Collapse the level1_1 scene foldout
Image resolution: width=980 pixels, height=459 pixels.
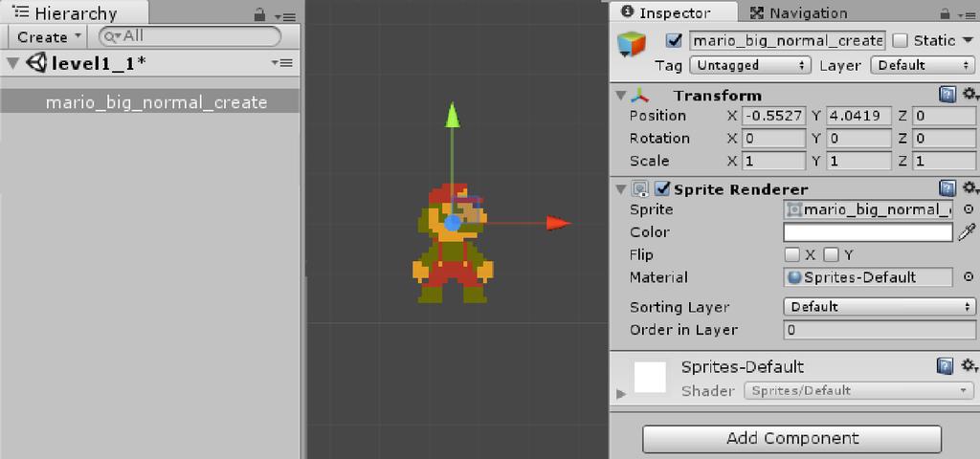tap(12, 63)
